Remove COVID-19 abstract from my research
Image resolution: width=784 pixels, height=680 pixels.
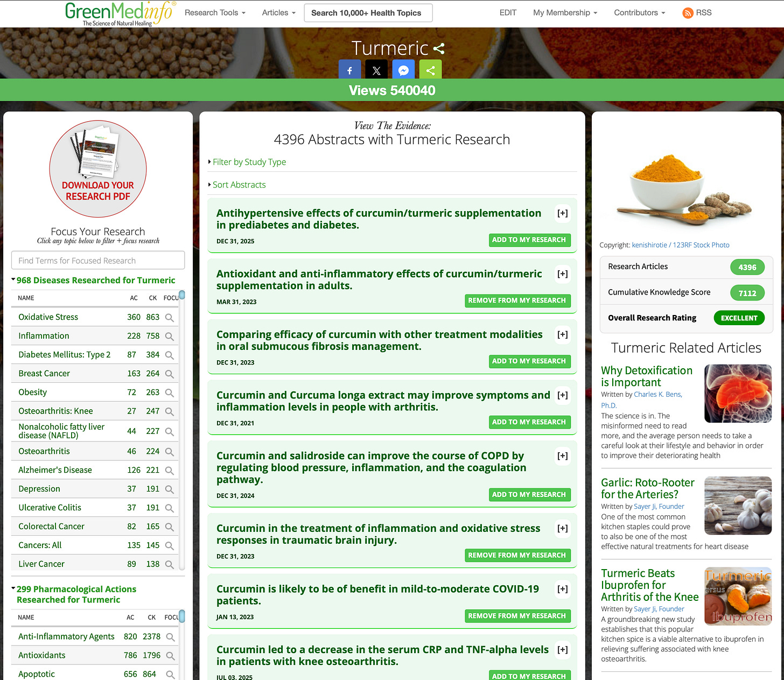tap(517, 616)
